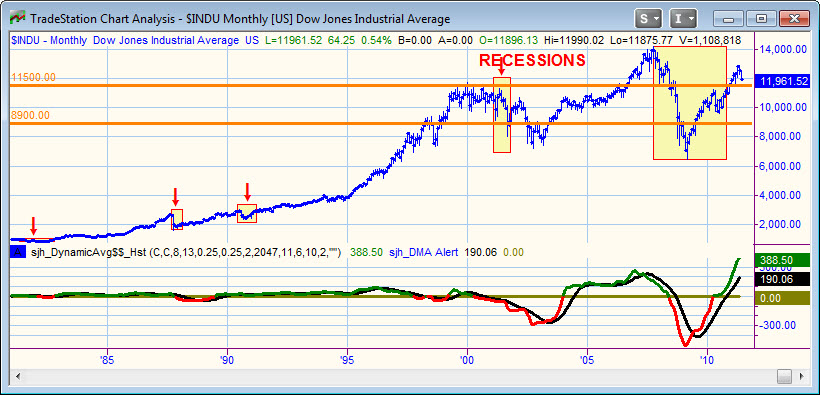The width and height of the screenshot is (820, 395).
Task: Click the '$INDU - Monthly' status line label
Action: [50, 40]
